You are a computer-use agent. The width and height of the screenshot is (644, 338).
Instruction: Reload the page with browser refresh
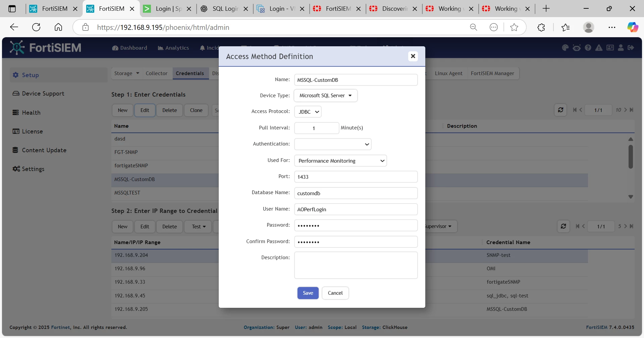point(36,27)
